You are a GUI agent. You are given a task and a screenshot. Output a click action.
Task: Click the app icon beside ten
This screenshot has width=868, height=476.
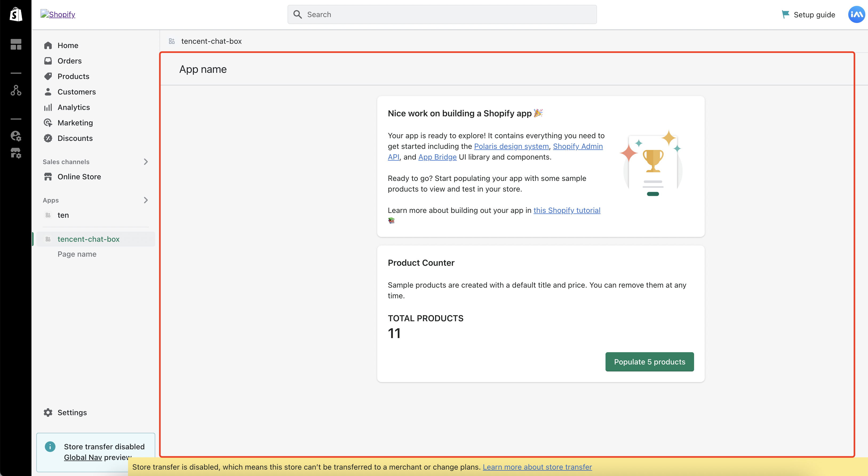click(x=48, y=215)
